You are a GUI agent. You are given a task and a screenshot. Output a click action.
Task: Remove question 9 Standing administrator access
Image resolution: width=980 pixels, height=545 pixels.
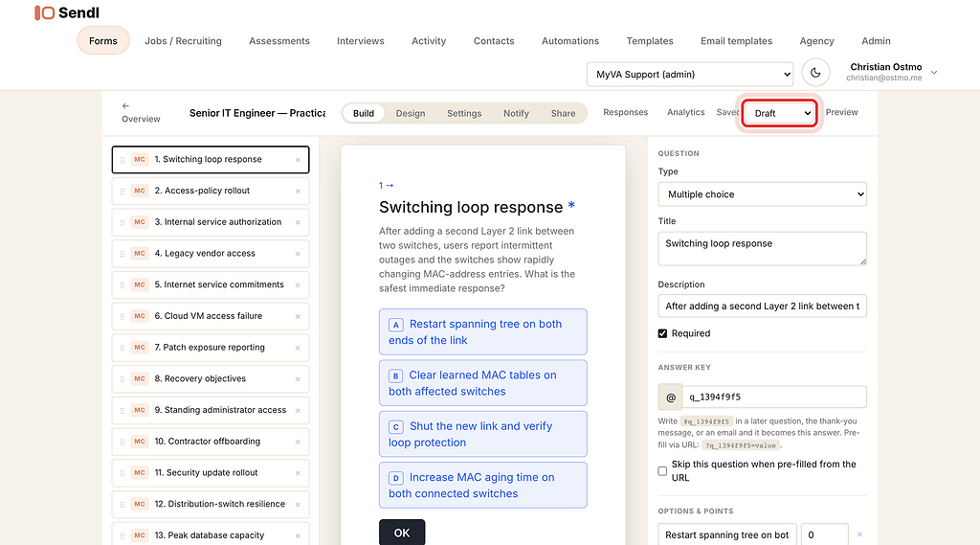pyautogui.click(x=298, y=411)
